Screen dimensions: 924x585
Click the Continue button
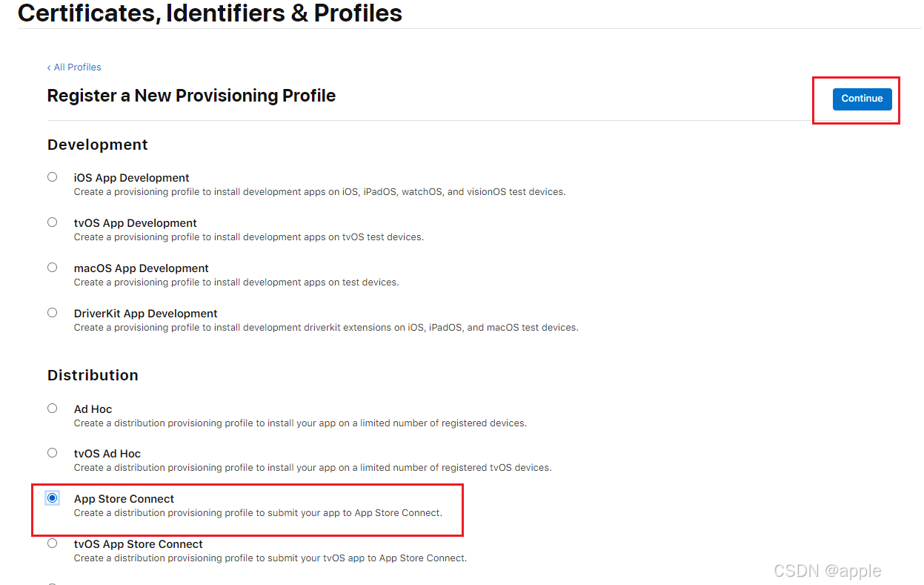click(x=862, y=98)
